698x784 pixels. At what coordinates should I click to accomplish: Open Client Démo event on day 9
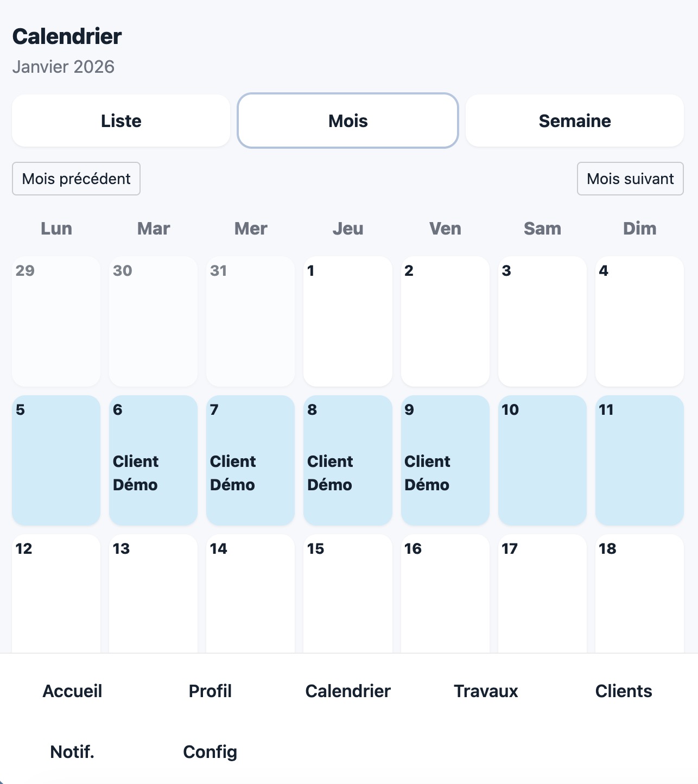click(427, 473)
